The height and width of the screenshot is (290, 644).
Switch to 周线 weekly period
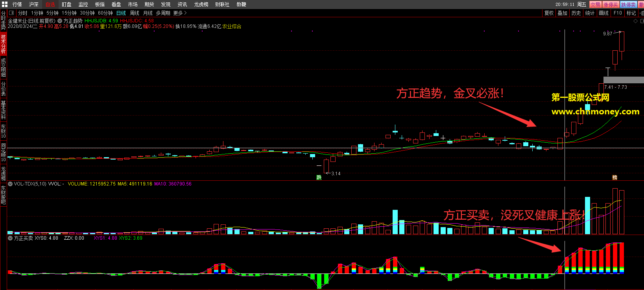135,13
